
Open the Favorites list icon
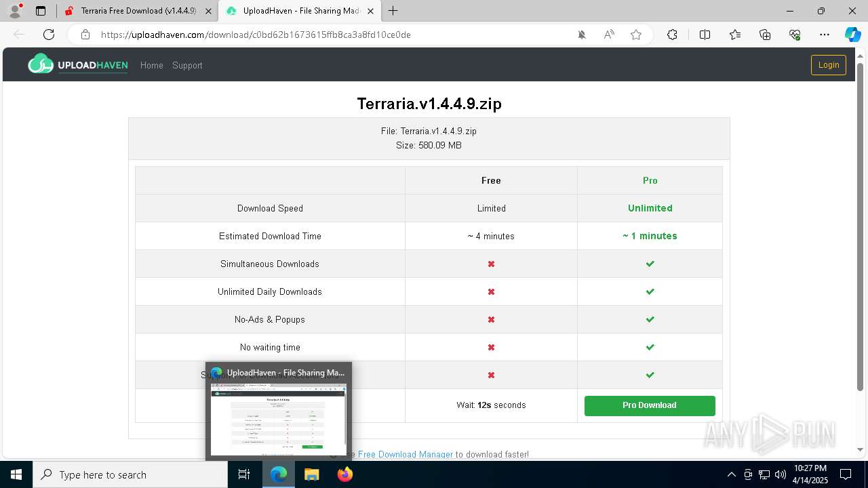tap(735, 35)
